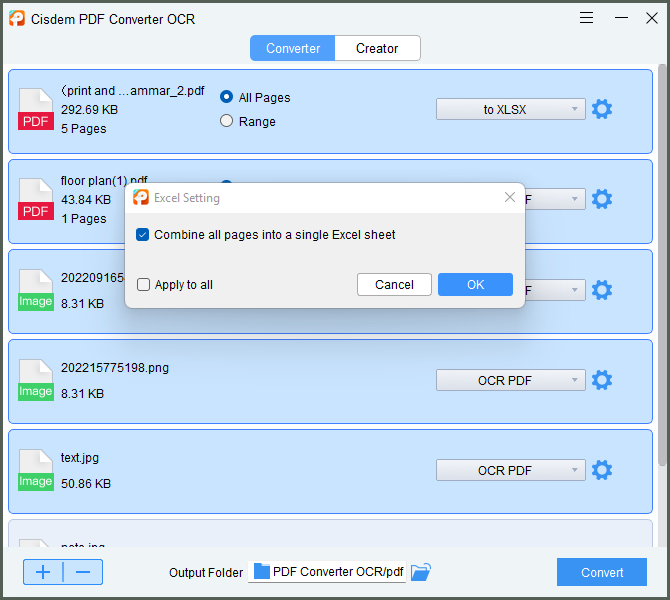Screen dimensions: 670x600
Task: Click PDF file icon of grammar_2.pdf
Action: point(36,109)
